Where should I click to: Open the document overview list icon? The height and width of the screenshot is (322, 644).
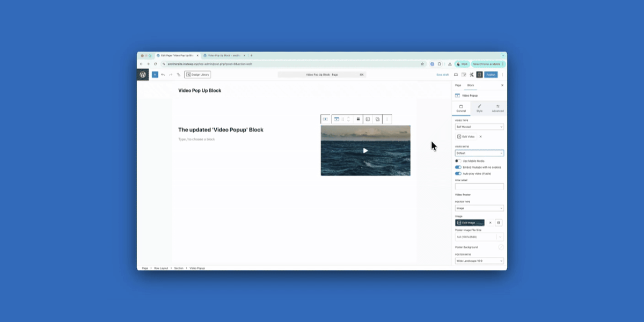[x=179, y=75]
